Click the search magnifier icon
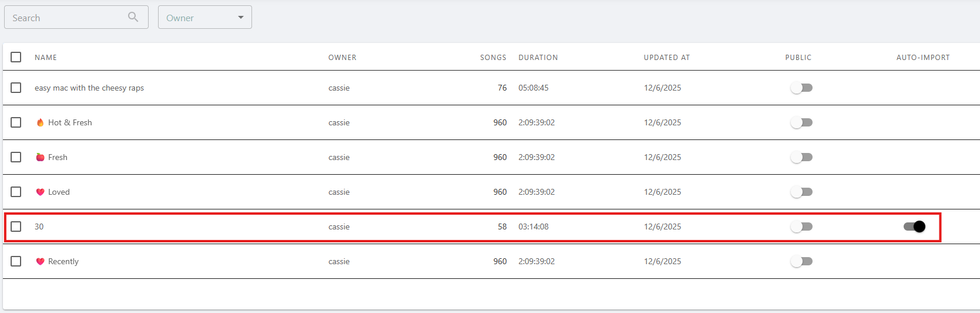This screenshot has width=980, height=313. click(x=133, y=17)
